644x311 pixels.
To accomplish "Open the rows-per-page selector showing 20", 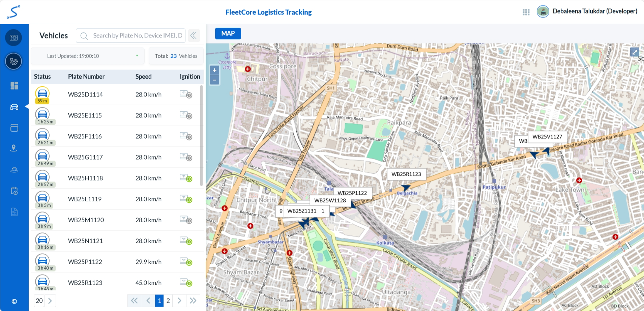I will coord(39,300).
